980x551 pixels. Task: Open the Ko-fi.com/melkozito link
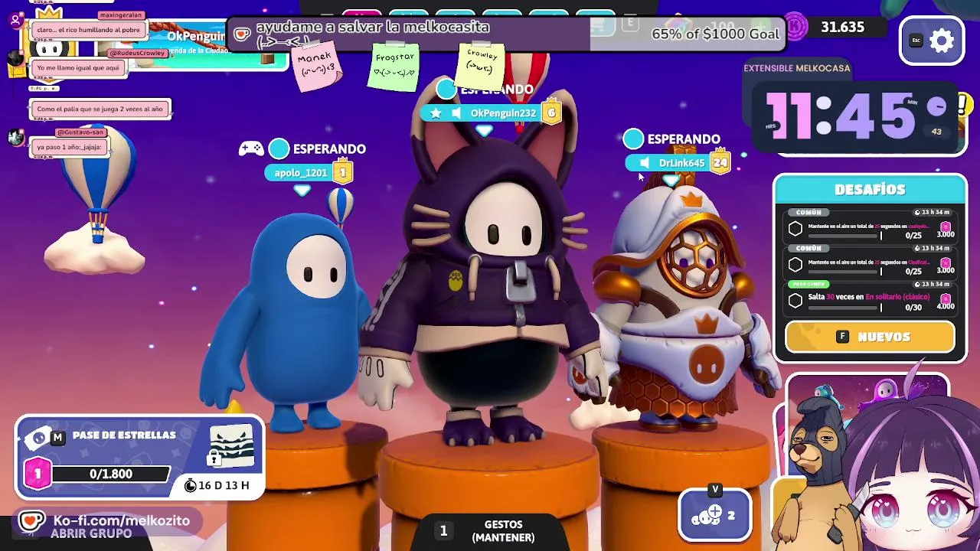(x=121, y=520)
